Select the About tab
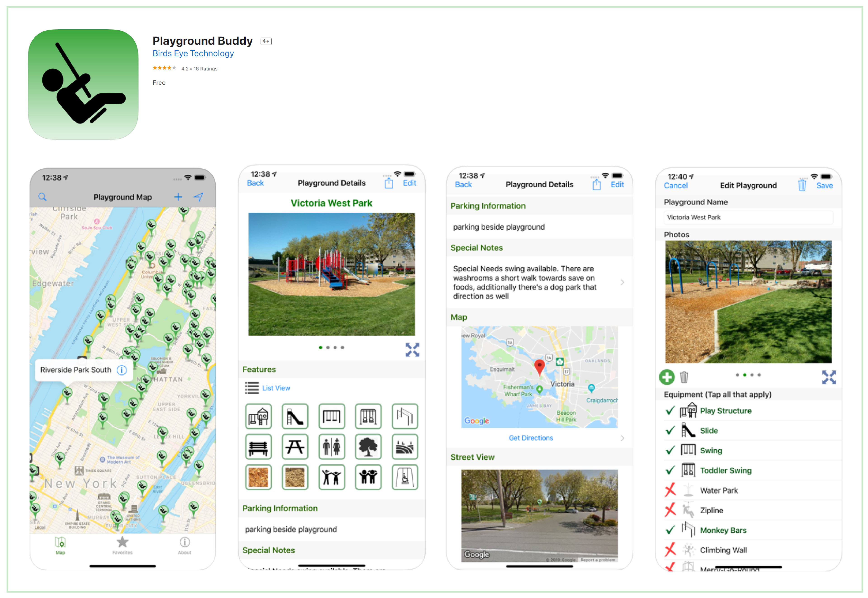Viewport: 868px width, 598px height. [184, 545]
